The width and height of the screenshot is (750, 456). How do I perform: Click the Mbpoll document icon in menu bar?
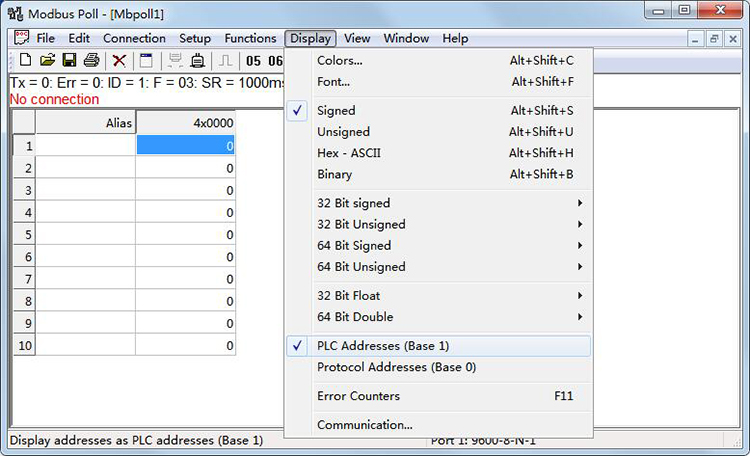point(22,38)
